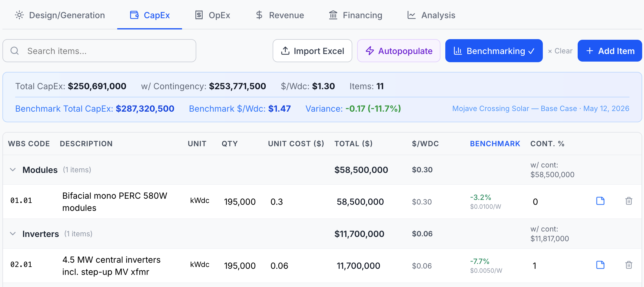
Task: Clear the benchmark selection
Action: coord(560,51)
